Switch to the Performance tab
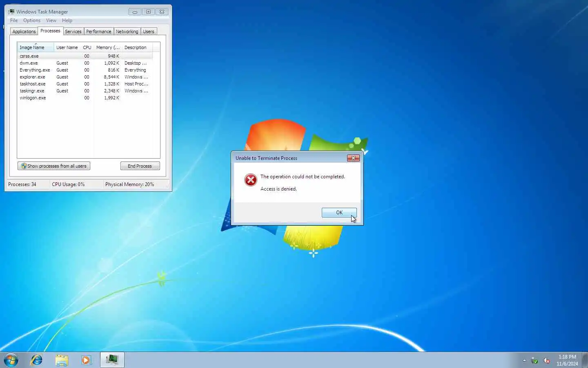The height and width of the screenshot is (368, 588). pos(98,31)
